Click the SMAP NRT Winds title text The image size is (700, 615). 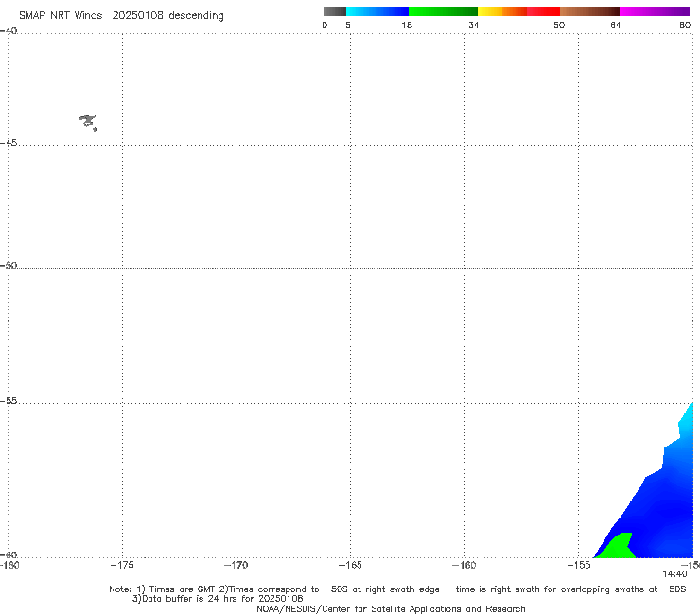61,16
